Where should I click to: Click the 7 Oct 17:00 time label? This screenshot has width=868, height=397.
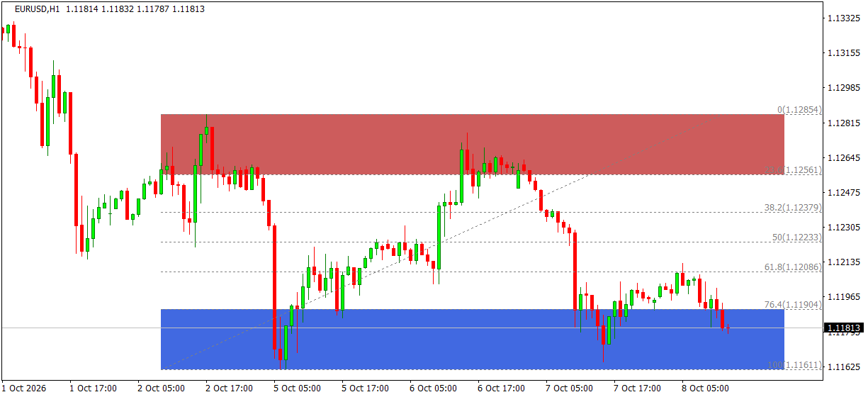tap(638, 388)
